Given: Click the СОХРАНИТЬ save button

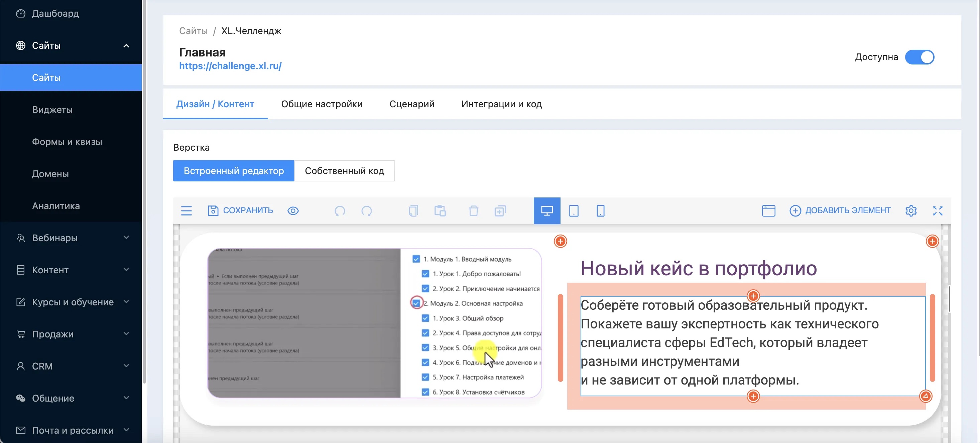Looking at the screenshot, I should click(240, 210).
